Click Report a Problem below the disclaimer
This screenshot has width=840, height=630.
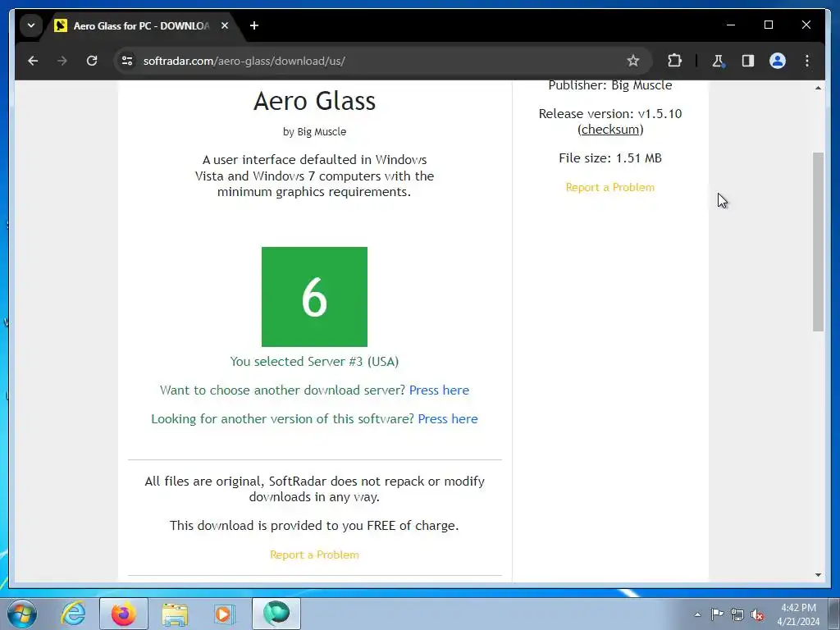click(x=314, y=555)
